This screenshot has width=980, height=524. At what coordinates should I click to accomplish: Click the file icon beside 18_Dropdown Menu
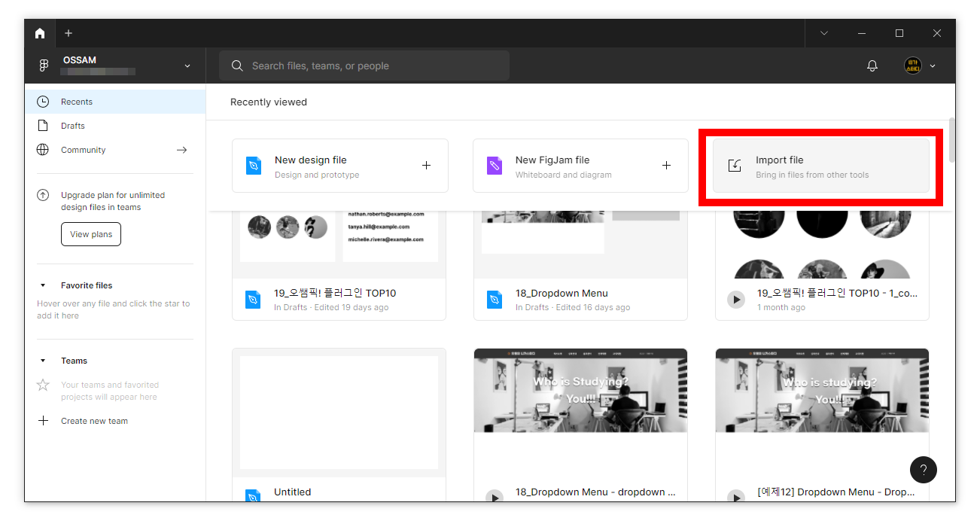pos(495,300)
